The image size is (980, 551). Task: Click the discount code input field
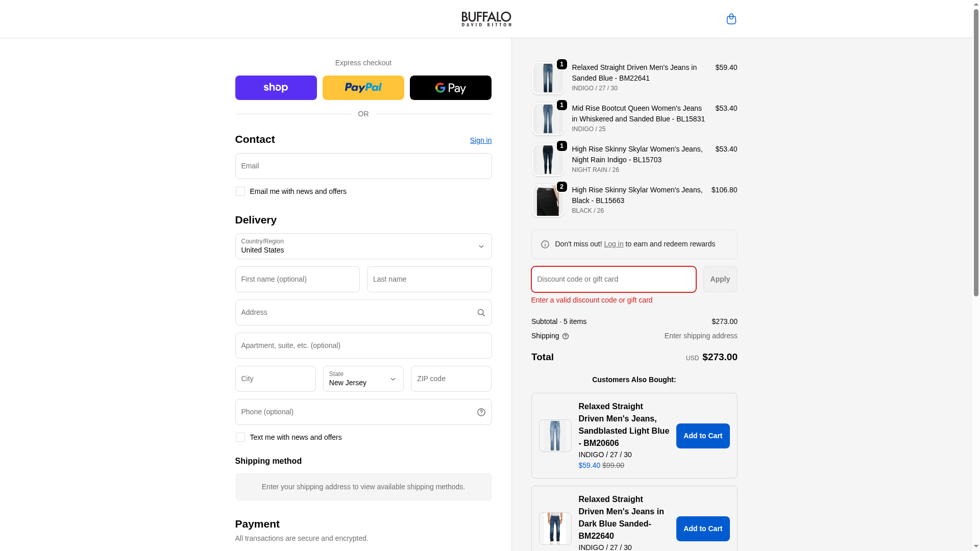tap(613, 279)
